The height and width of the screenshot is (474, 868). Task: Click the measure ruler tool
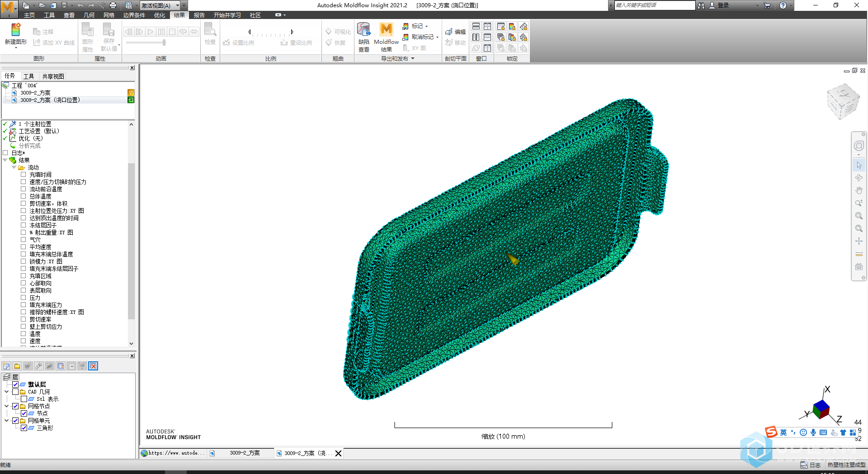pos(859,254)
